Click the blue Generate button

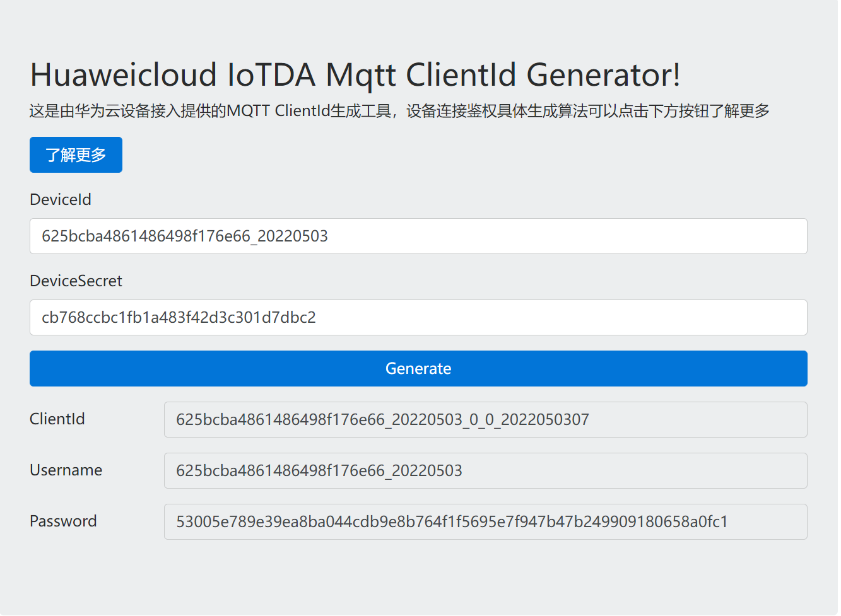[x=418, y=369]
